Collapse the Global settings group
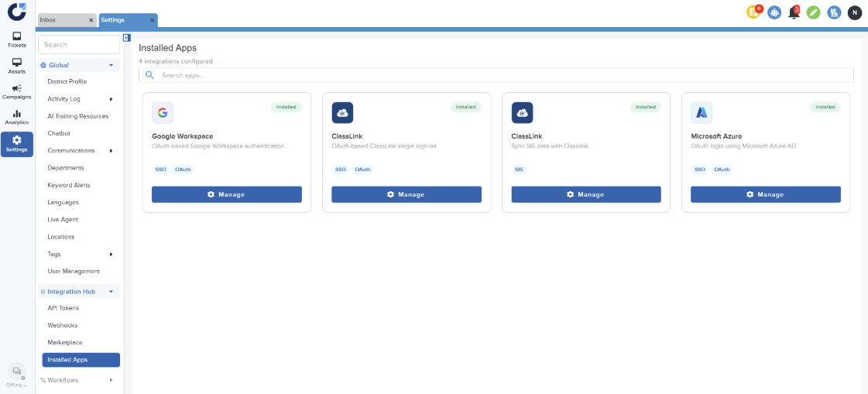This screenshot has height=394, width=868. [111, 66]
